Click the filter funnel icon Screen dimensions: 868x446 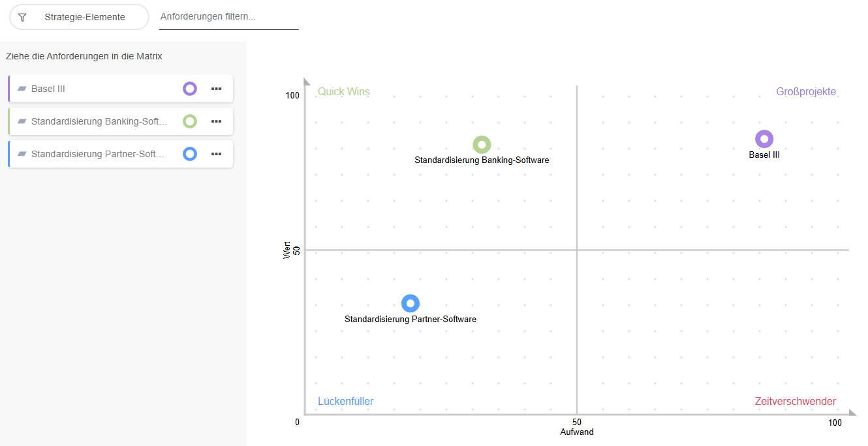22,17
